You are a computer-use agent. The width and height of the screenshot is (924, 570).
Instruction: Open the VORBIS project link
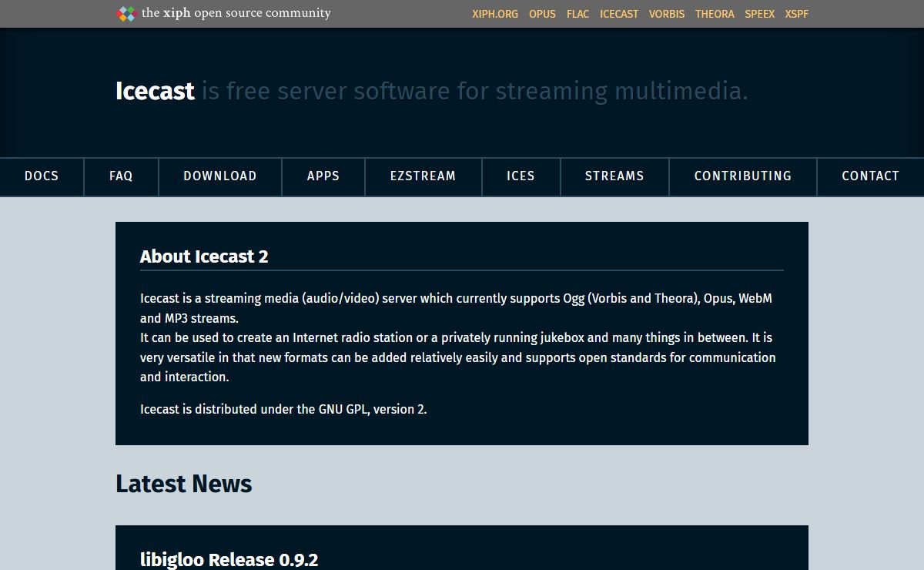(x=667, y=14)
